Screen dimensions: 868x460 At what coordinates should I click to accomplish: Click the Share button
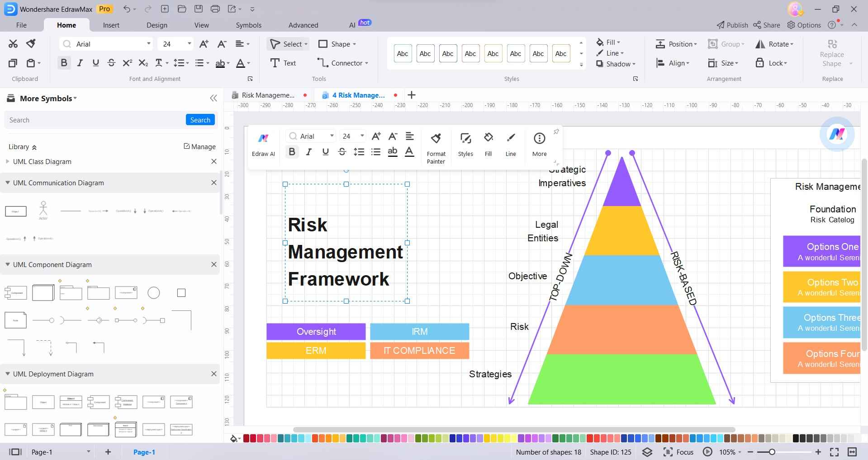(767, 25)
